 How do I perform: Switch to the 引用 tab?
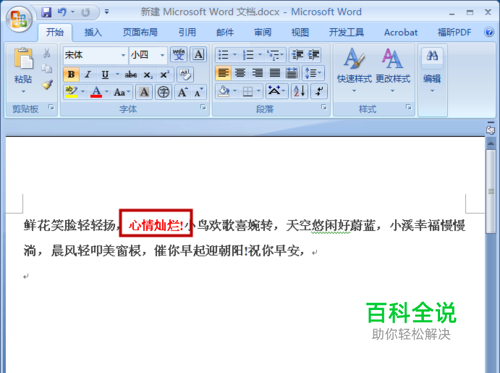coord(187,32)
